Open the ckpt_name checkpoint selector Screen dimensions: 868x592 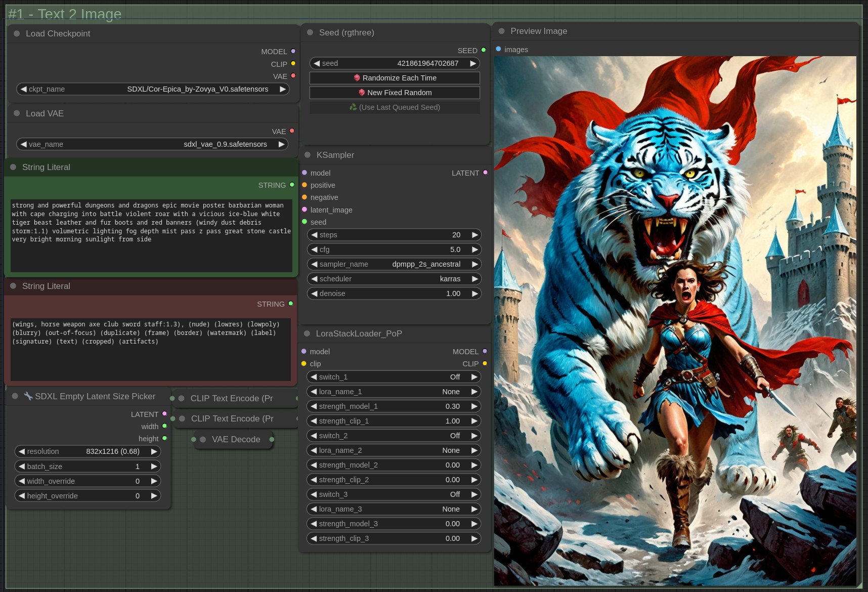coord(153,89)
